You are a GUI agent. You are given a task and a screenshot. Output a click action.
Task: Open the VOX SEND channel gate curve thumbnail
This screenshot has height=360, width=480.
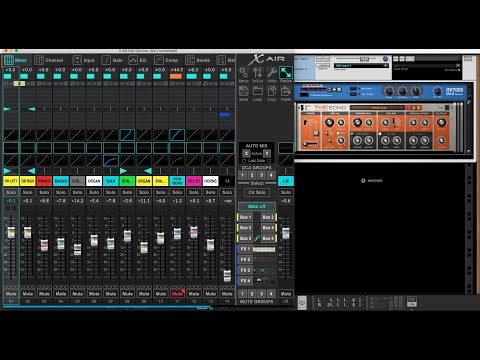[x=177, y=135]
